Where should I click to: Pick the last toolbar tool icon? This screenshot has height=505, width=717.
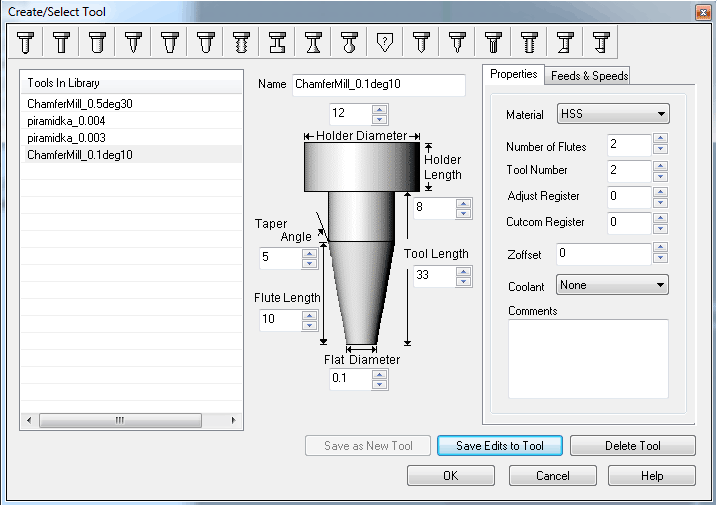coord(601,42)
